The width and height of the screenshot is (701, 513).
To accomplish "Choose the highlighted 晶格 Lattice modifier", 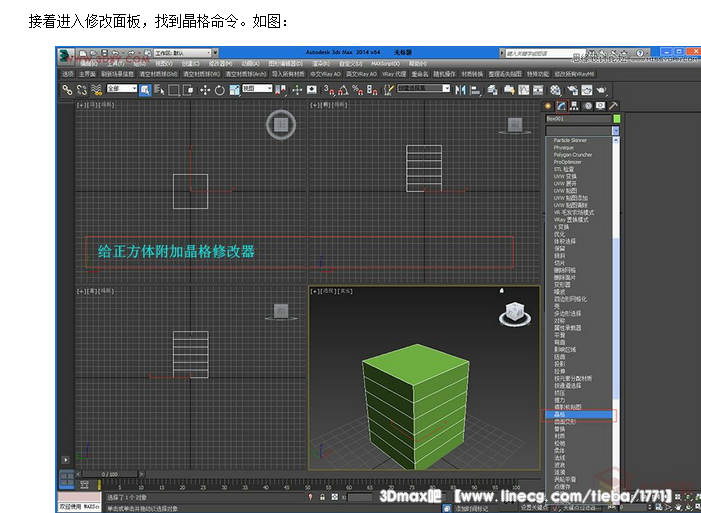I will click(579, 415).
